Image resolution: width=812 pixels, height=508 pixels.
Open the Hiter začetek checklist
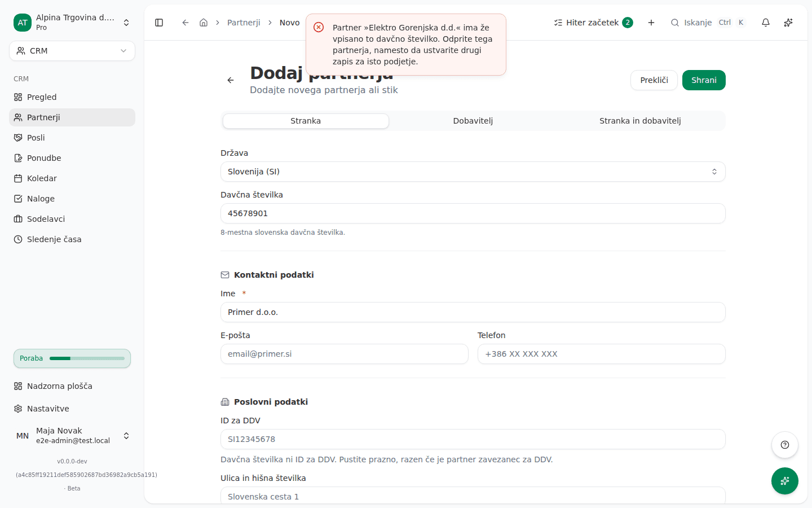point(593,23)
